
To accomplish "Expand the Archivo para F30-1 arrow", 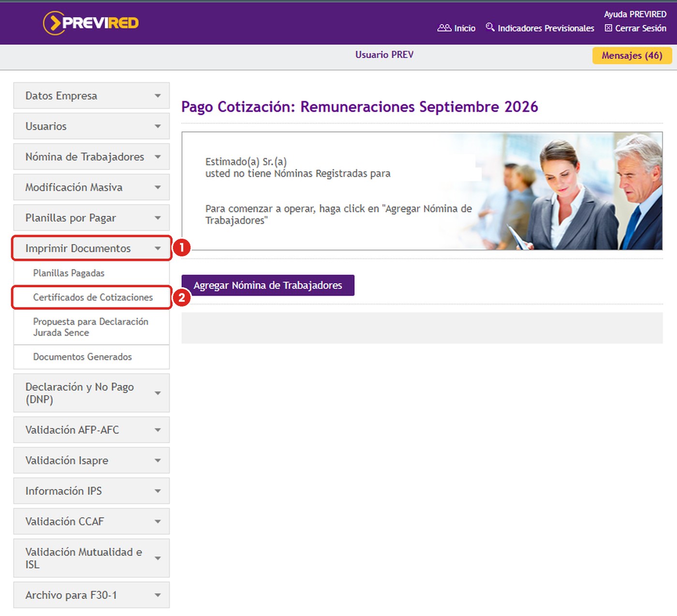I will [158, 595].
